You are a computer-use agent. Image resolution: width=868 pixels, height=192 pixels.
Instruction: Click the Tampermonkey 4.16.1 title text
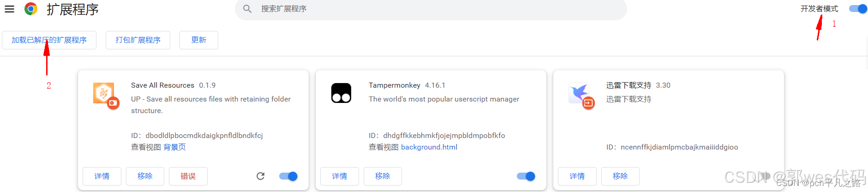point(407,85)
